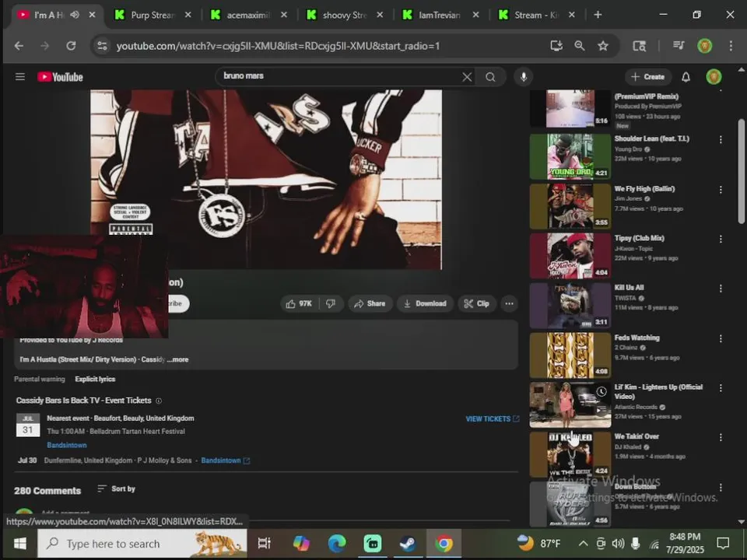The height and width of the screenshot is (560, 747).
Task: Open Kill Us All thumbnail
Action: click(x=570, y=305)
